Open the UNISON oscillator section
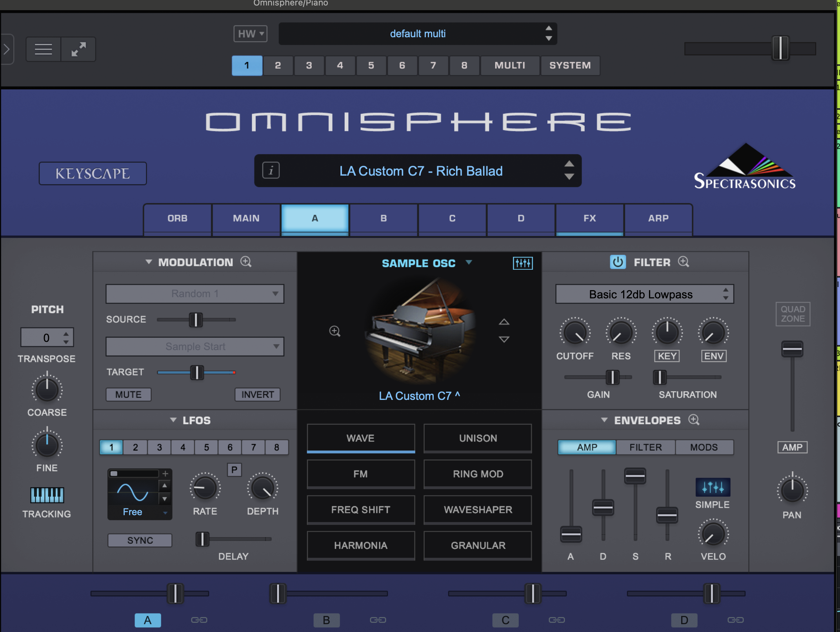840x632 pixels. coord(478,438)
